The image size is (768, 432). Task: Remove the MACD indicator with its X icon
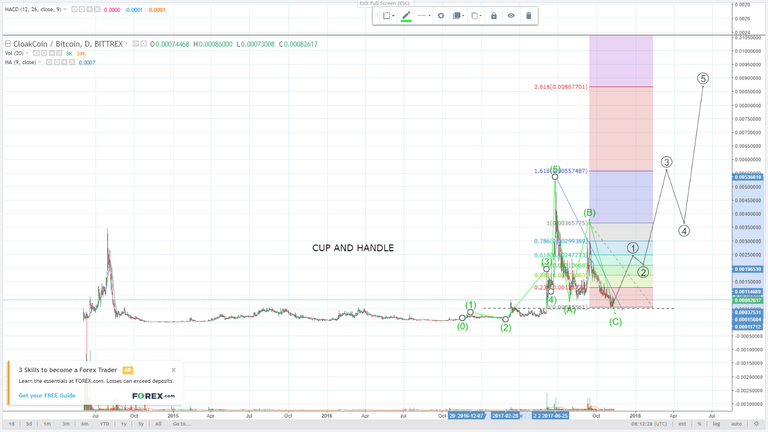pyautogui.click(x=96, y=9)
